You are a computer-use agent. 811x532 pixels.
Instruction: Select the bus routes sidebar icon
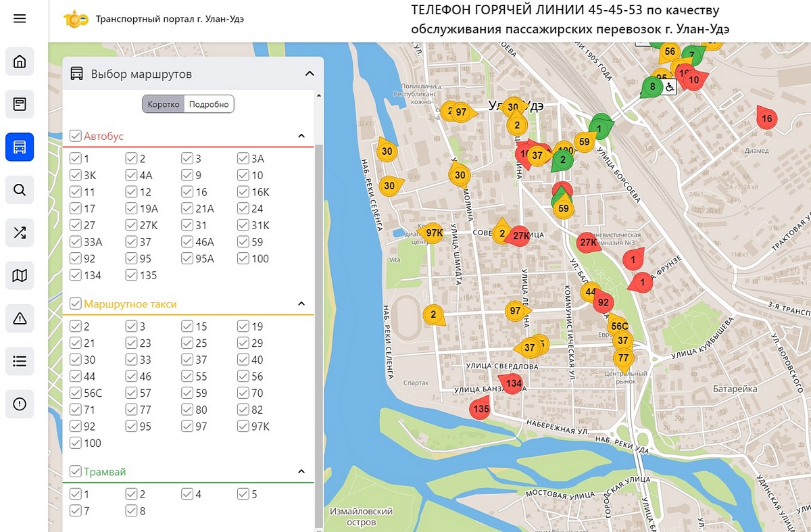(20, 147)
